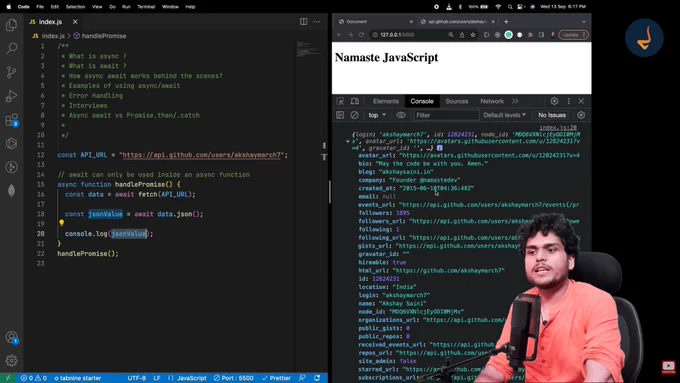Select the api.github.com browser tab
The image size is (680, 383).
pyautogui.click(x=458, y=22)
